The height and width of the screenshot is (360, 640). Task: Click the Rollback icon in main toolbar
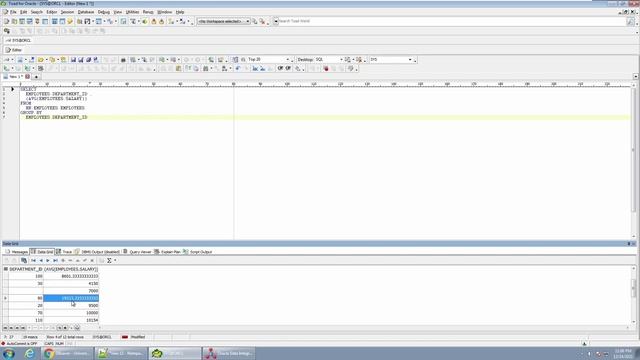pos(162,21)
